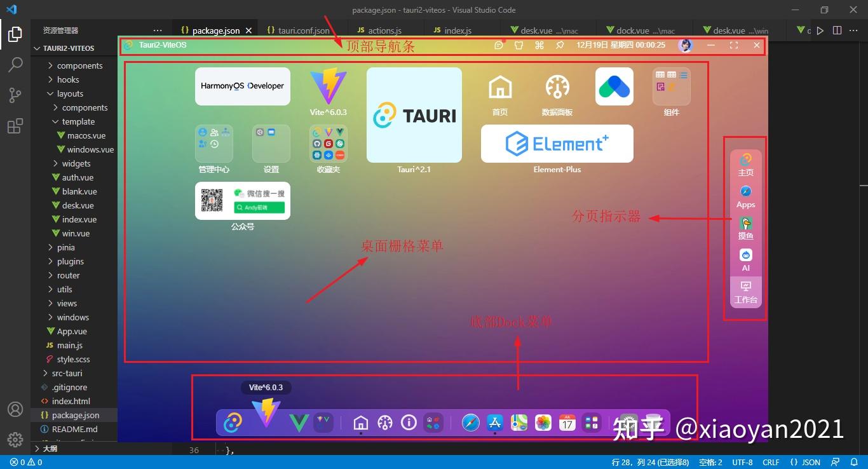Screen dimensions: 868x469
Task: Toggle the Explorer sidebar in VS Code activity bar
Action: [x=15, y=34]
